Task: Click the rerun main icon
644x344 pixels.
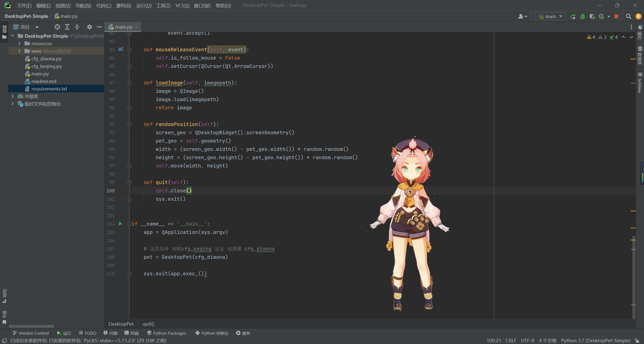Action: coord(573,17)
